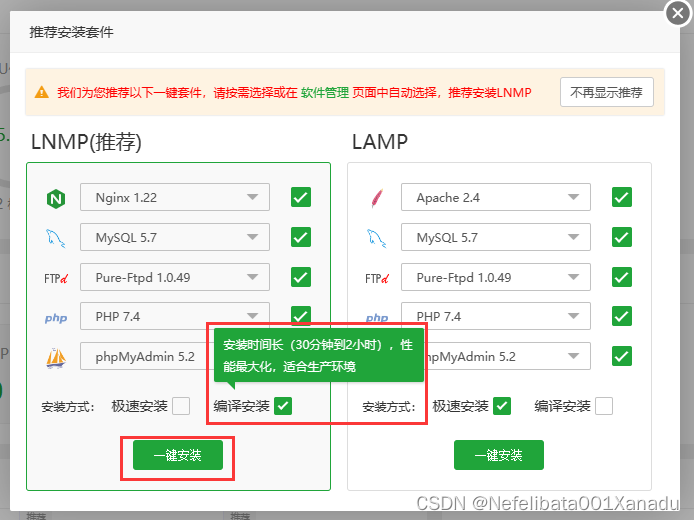Toggle 编译安装 checkbox in LNMP

(x=283, y=406)
